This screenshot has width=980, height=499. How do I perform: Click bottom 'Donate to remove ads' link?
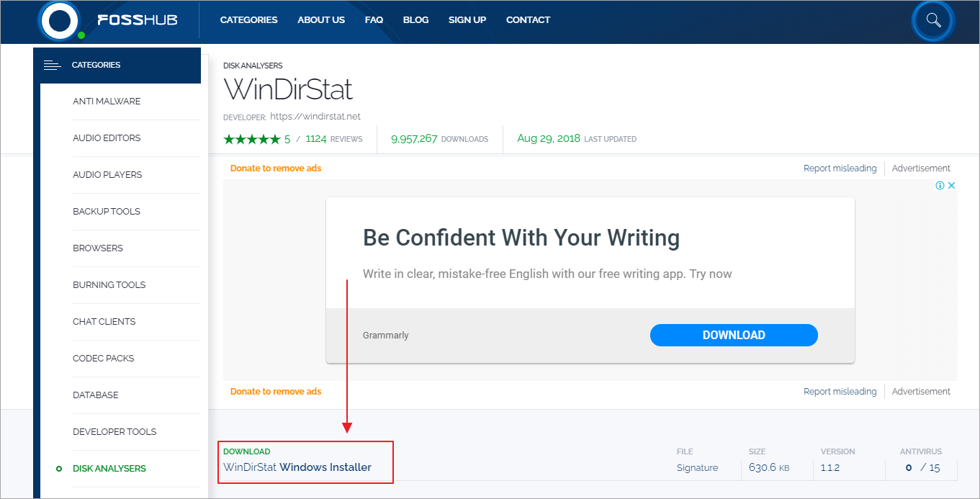[x=276, y=391]
